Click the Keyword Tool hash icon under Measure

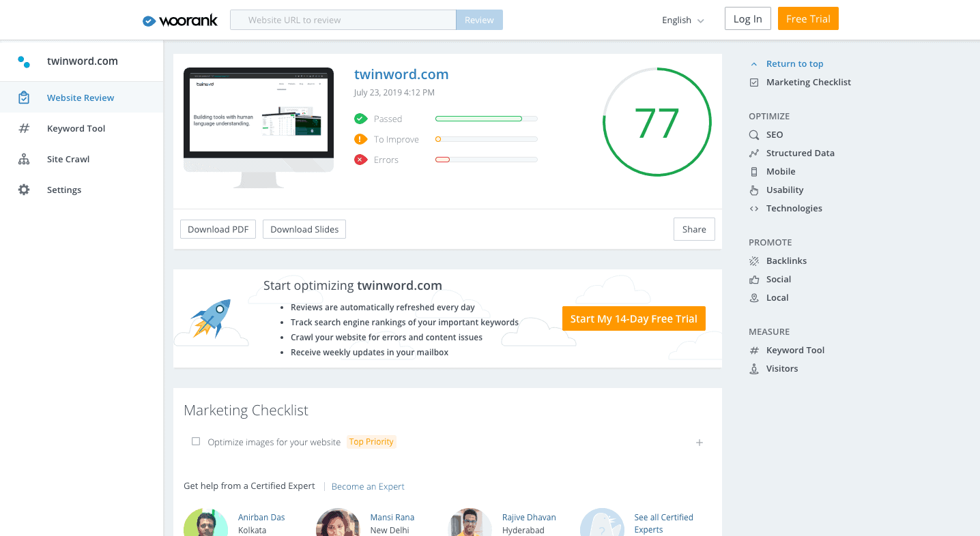tap(754, 351)
